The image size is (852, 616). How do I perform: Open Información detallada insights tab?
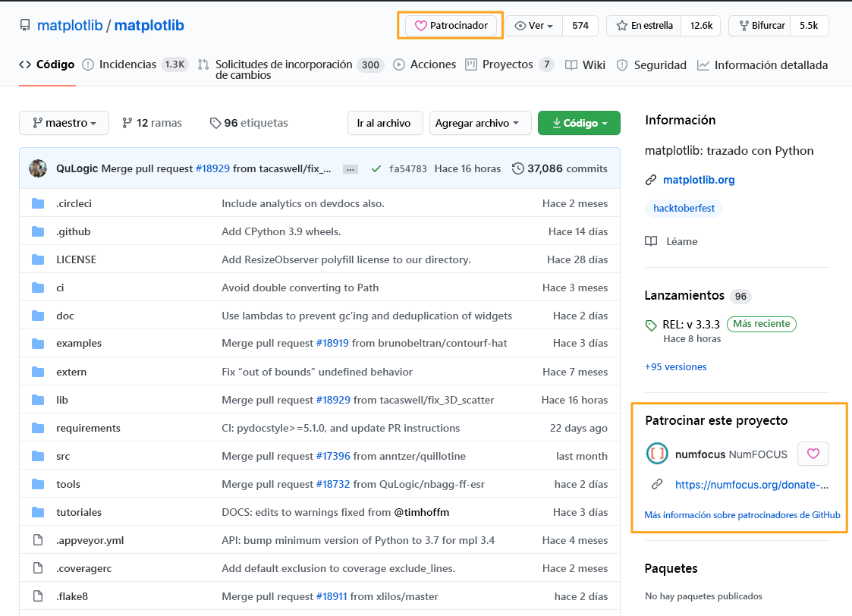pyautogui.click(x=762, y=65)
